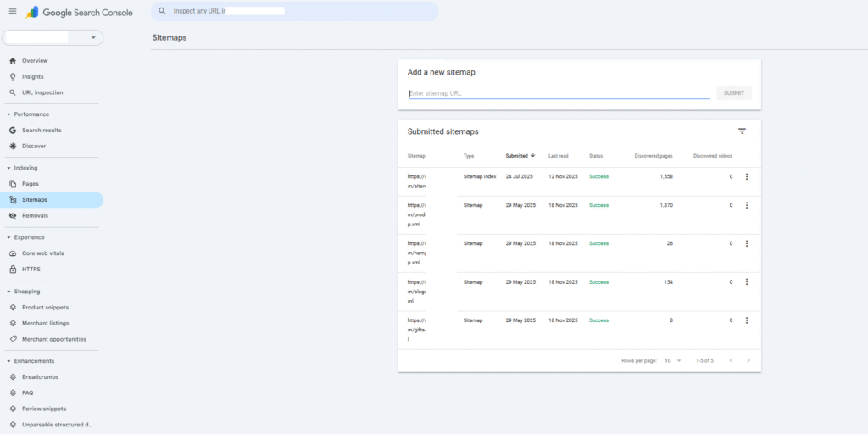Click the Pages document icon
The width and height of the screenshot is (868, 434).
pos(13,184)
